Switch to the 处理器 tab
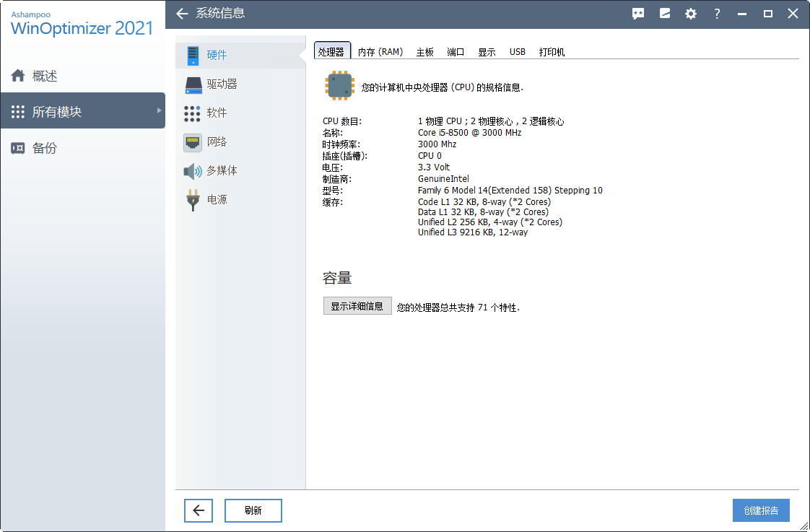 pos(331,52)
